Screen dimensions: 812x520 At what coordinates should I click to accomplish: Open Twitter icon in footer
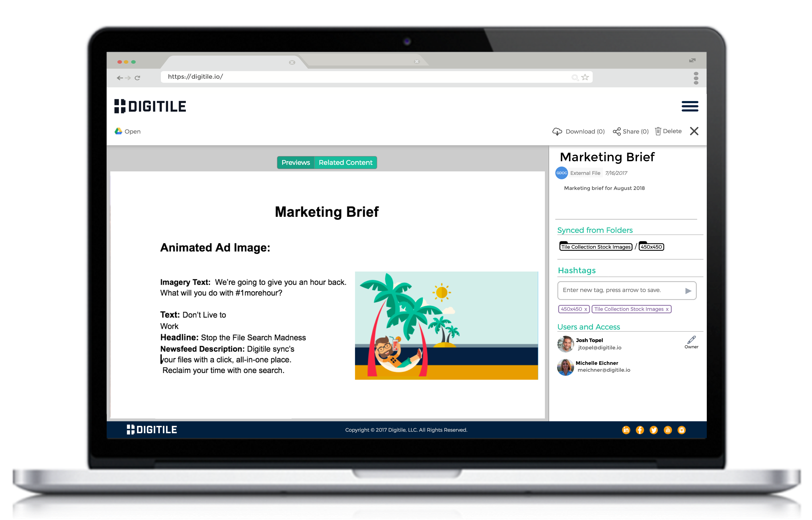click(x=653, y=430)
